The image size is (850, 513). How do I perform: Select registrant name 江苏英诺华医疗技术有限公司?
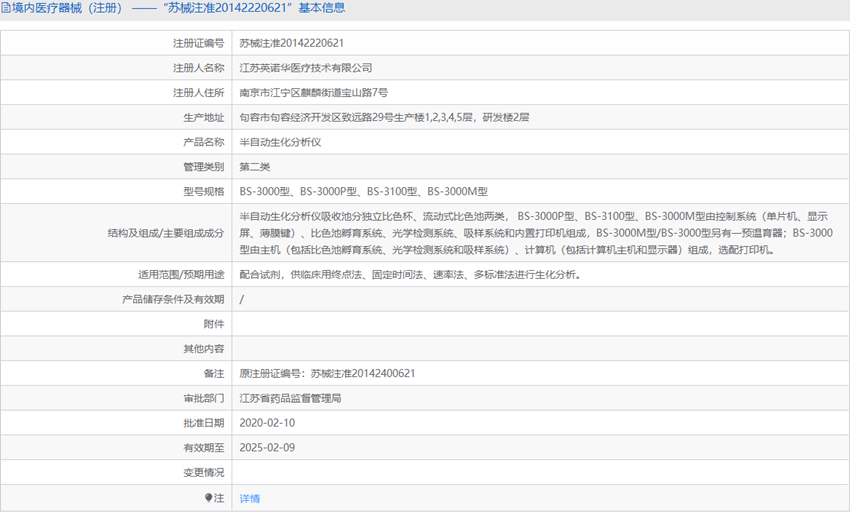tap(306, 68)
